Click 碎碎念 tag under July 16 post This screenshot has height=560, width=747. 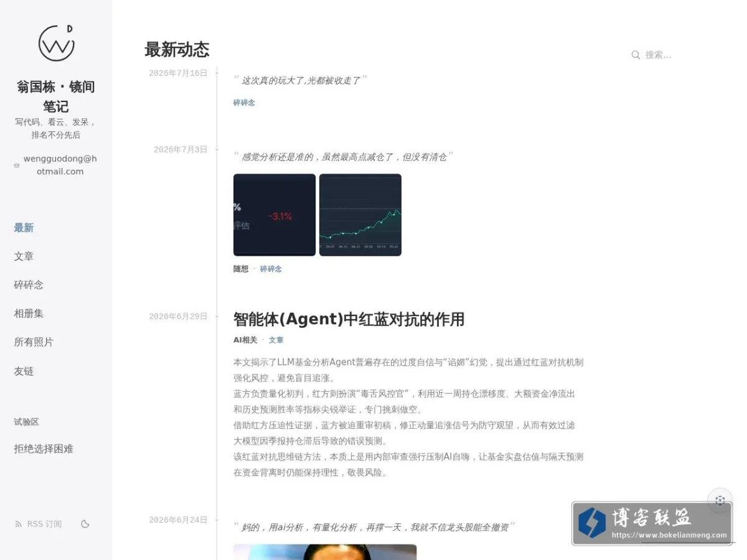(x=244, y=103)
